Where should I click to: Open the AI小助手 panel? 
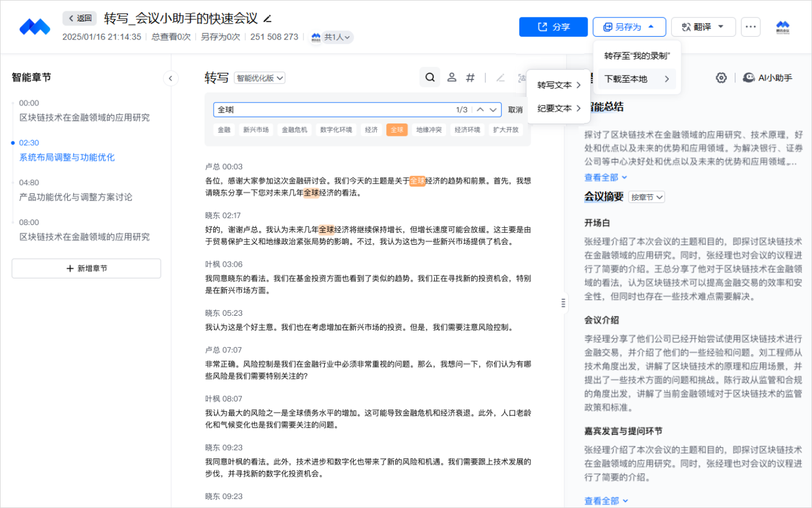pyautogui.click(x=768, y=78)
